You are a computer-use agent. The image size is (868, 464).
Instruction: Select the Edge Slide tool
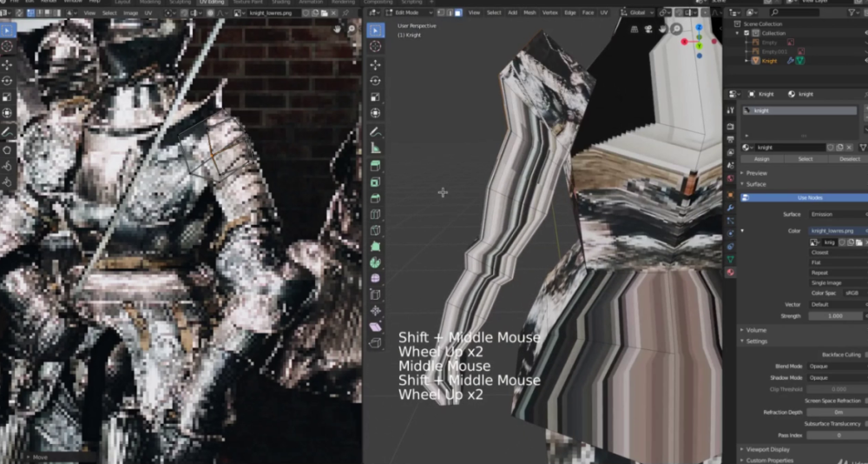375,295
